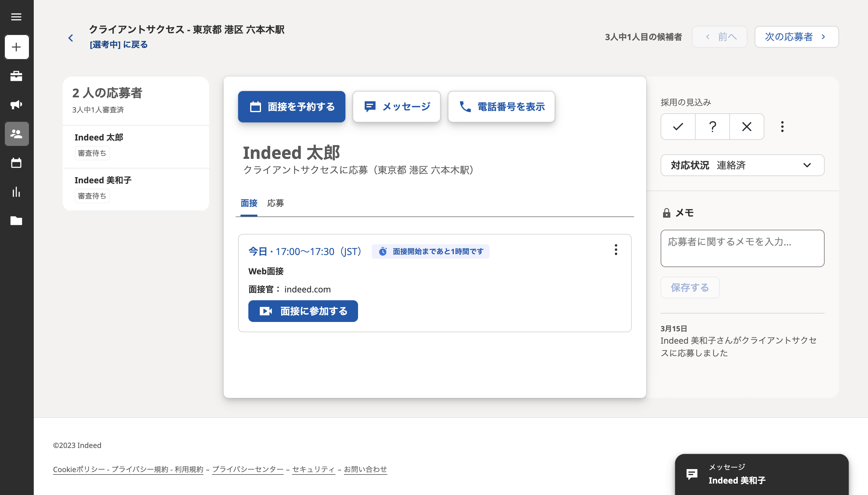Select Indeed 美和子 in applicant list
This screenshot has width=868, height=495.
(103, 180)
